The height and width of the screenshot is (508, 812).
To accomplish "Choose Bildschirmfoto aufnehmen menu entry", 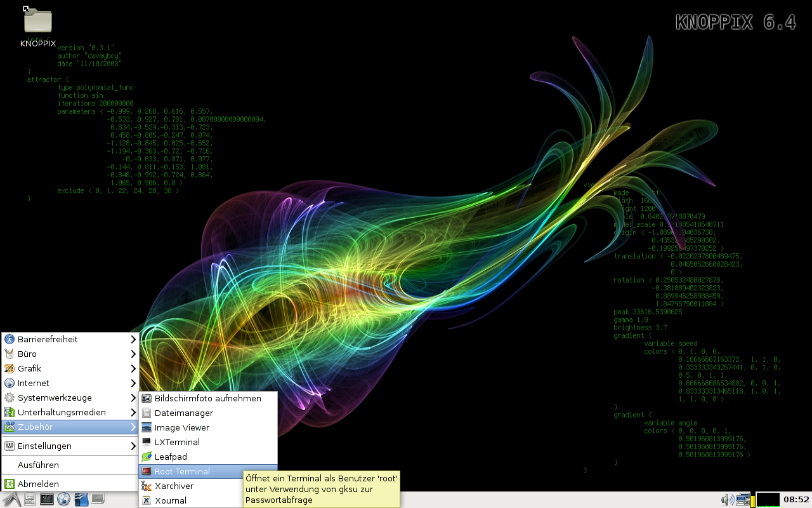I will point(207,398).
